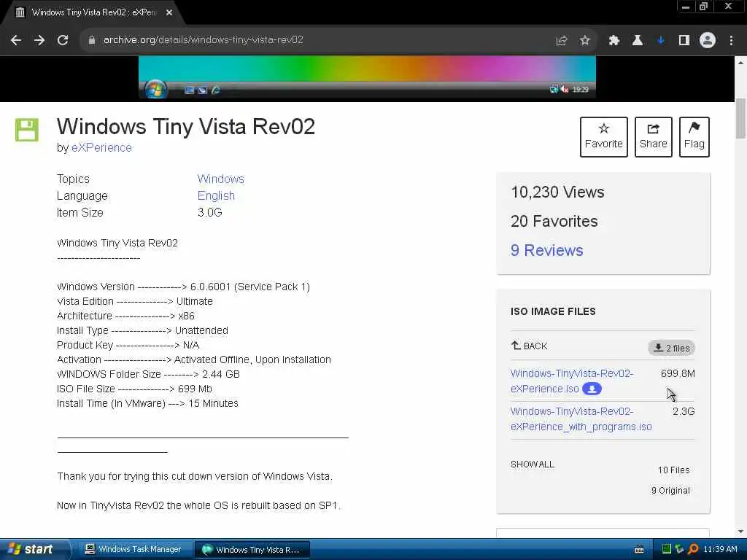Click the Chrome Labs flask icon

pos(638,41)
